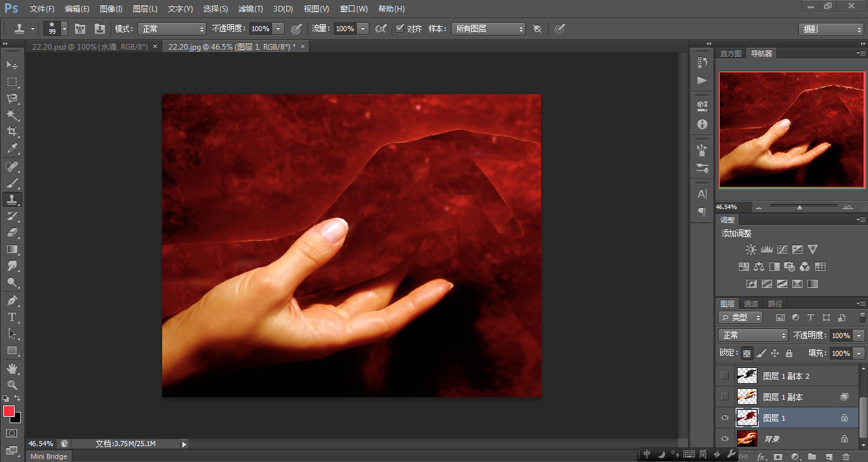Select the Crop tool
This screenshot has width=868, height=462.
click(x=12, y=132)
